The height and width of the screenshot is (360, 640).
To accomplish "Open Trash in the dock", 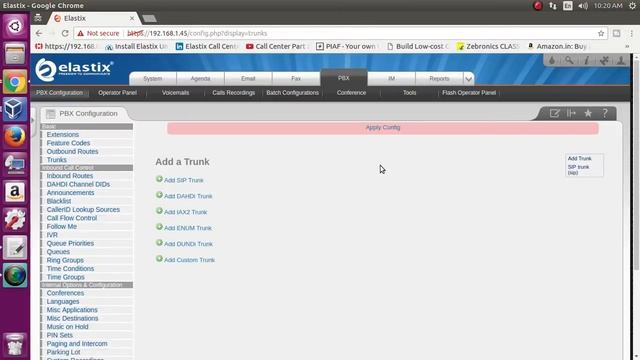I will tap(15, 345).
